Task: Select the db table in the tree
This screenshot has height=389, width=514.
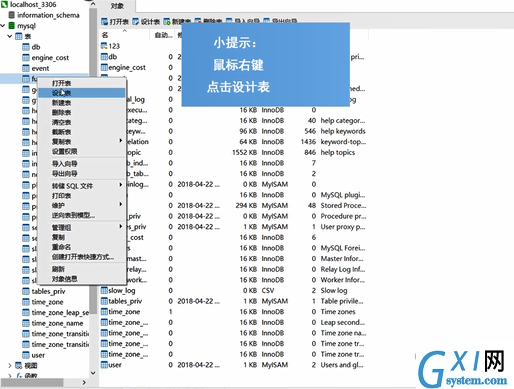Action: click(x=31, y=47)
